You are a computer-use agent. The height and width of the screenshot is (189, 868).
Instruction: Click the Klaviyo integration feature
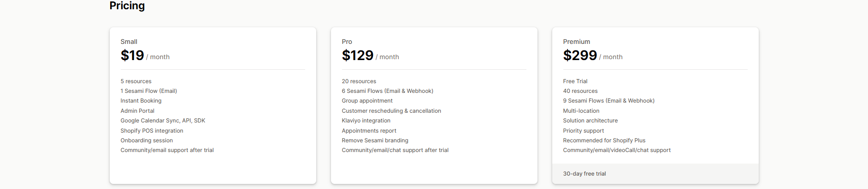[x=366, y=121]
